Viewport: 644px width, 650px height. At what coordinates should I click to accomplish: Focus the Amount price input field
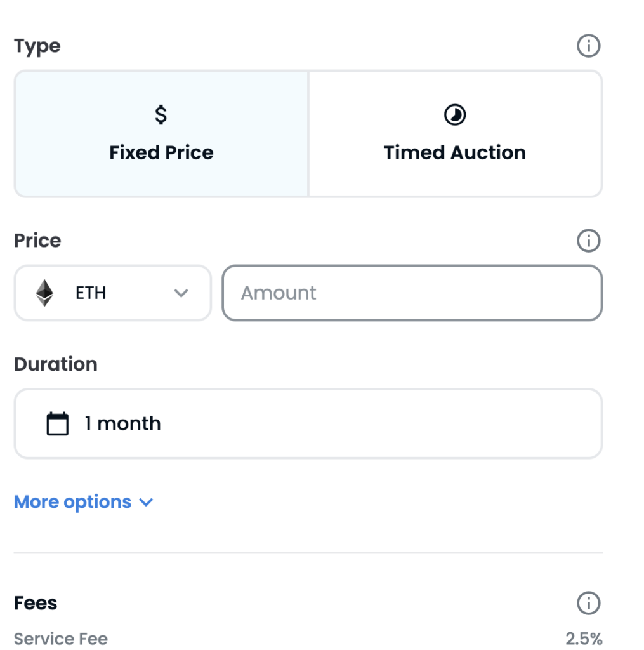click(411, 293)
